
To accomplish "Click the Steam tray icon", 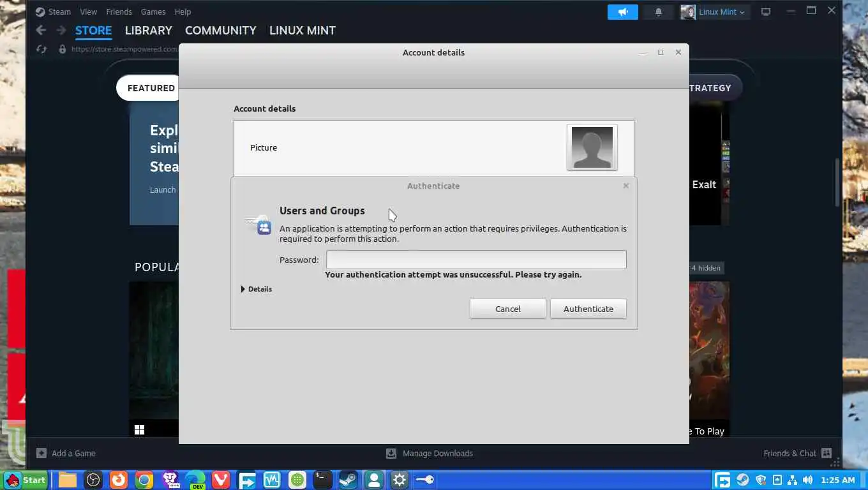I will [x=743, y=480].
